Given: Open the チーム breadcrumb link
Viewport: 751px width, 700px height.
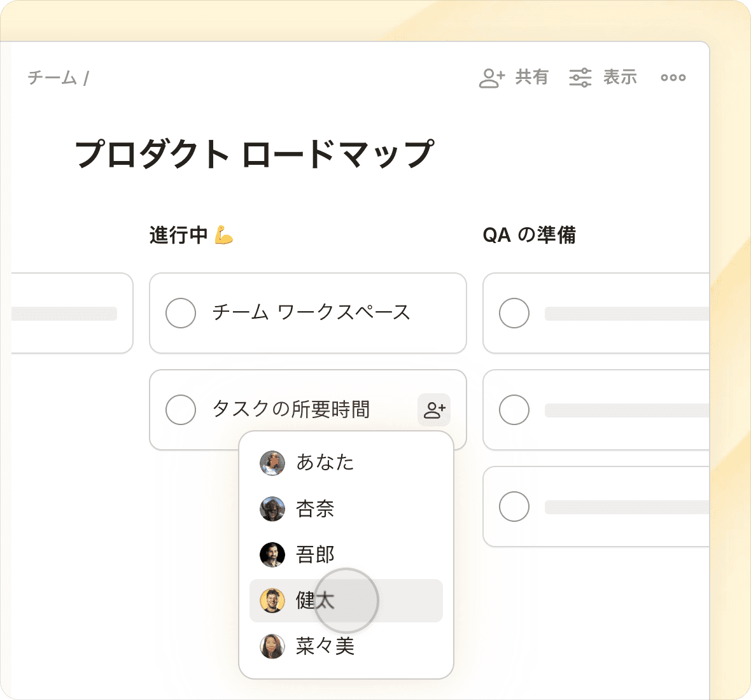Looking at the screenshot, I should pyautogui.click(x=52, y=78).
